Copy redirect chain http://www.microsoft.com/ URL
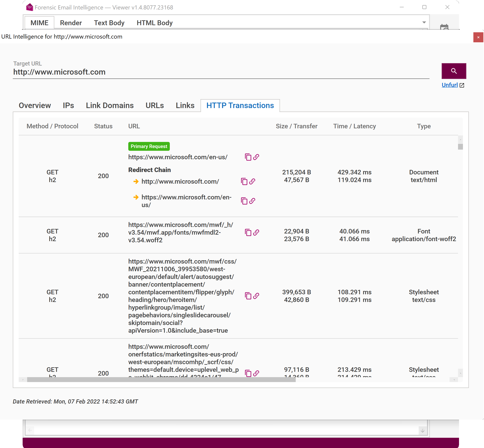This screenshot has width=484, height=448. click(x=244, y=181)
